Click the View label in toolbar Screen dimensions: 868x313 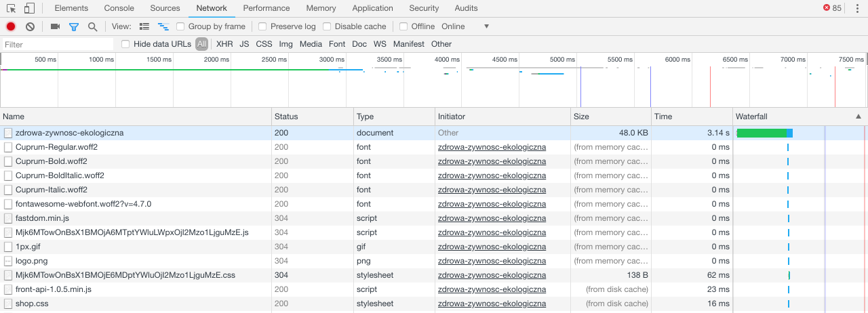click(x=121, y=26)
